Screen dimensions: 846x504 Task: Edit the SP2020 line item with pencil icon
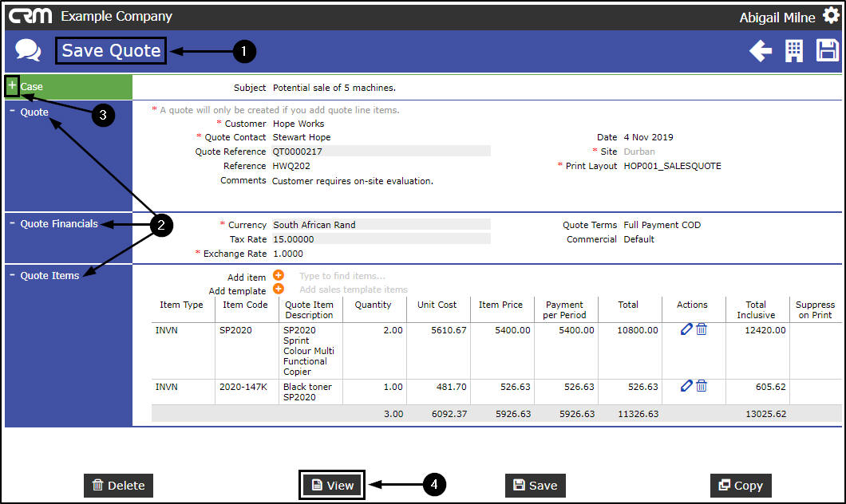(x=686, y=329)
